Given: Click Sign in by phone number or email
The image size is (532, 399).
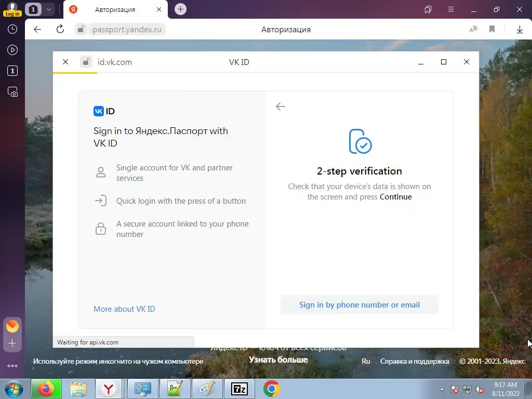Looking at the screenshot, I should point(360,304).
